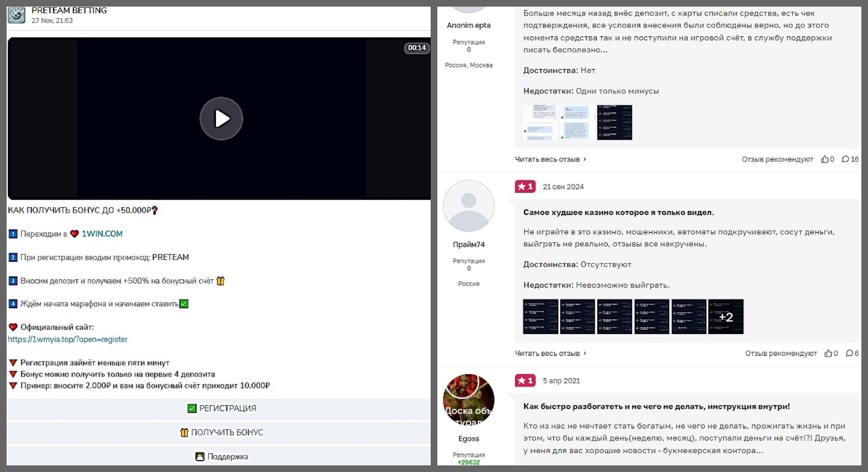The height and width of the screenshot is (472, 868).
Task: Open review title Самое худшее казино
Action: (x=618, y=213)
